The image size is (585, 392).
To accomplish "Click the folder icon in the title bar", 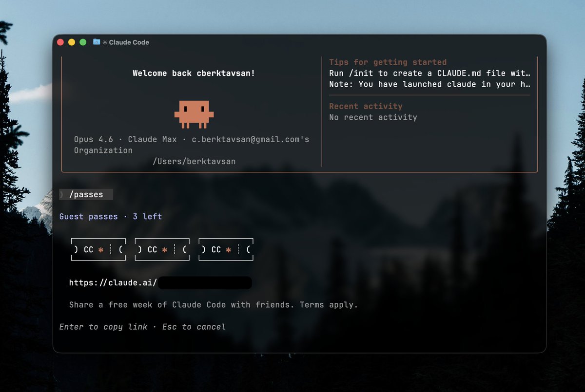I will (97, 42).
